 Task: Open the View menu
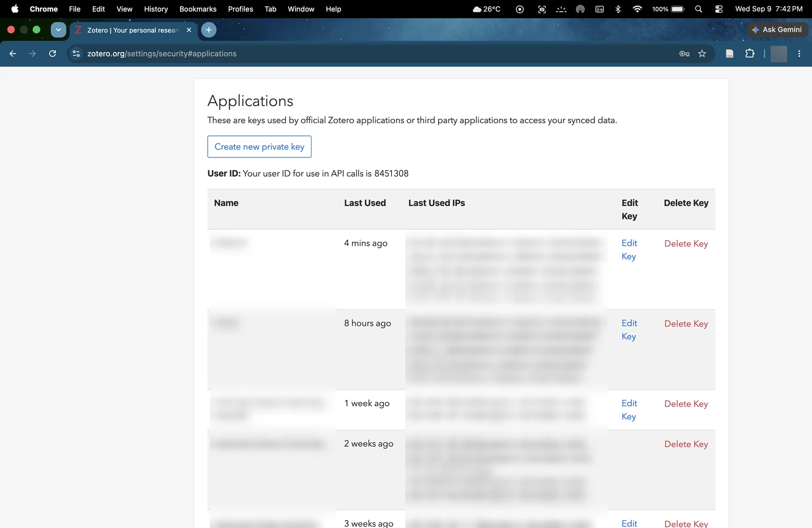coord(124,9)
